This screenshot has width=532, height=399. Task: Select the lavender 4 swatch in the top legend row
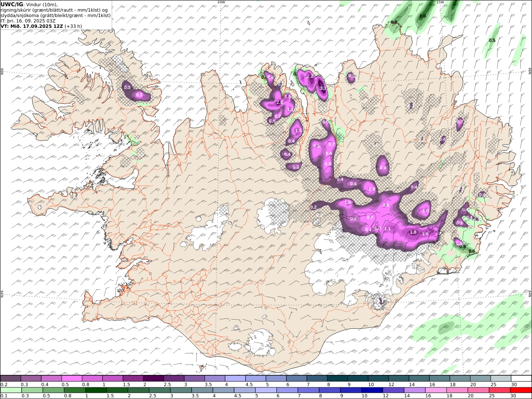click(x=235, y=378)
